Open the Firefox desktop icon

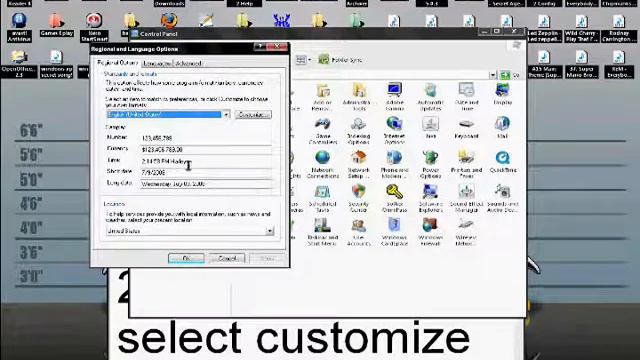coord(169,20)
